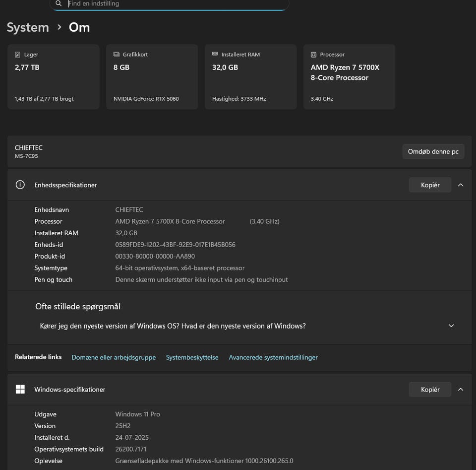
Task: Open Systembeskyttelse link
Action: tap(192, 357)
